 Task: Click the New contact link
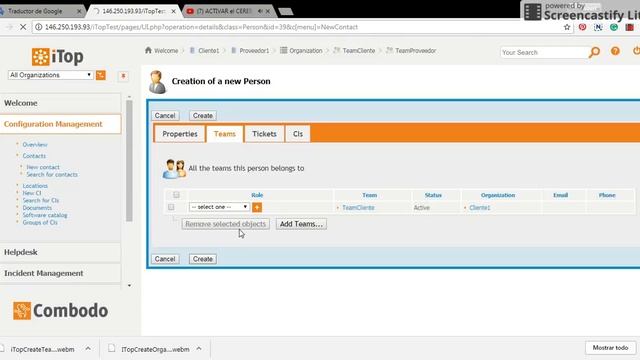[43, 167]
